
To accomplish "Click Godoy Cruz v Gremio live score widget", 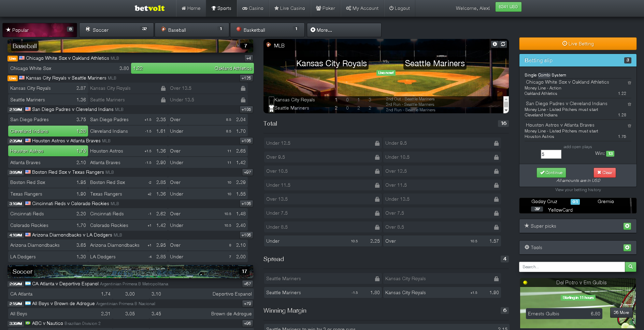I will [578, 205].
